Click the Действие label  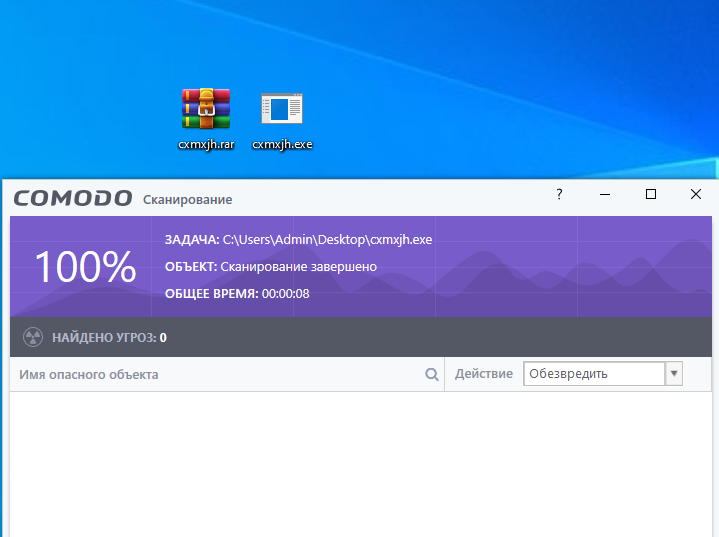tap(484, 374)
